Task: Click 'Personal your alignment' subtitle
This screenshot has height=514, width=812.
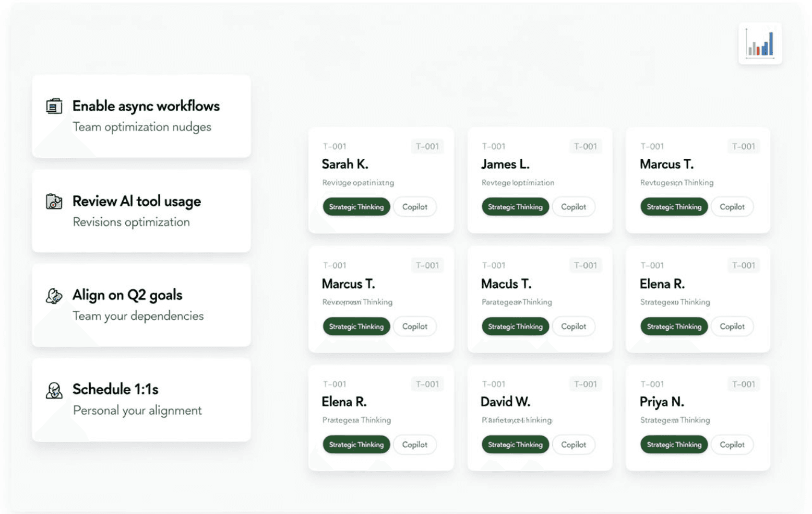Action: click(x=137, y=411)
